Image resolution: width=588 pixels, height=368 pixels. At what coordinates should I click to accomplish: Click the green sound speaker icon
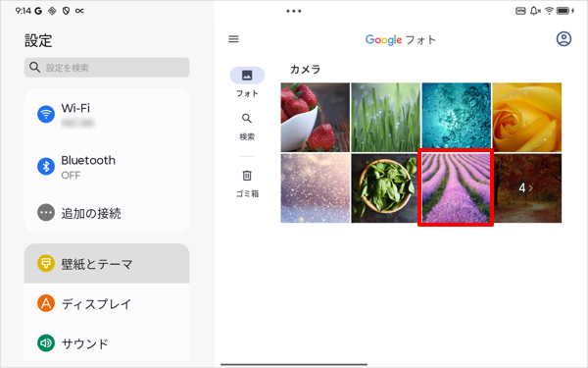(x=46, y=343)
